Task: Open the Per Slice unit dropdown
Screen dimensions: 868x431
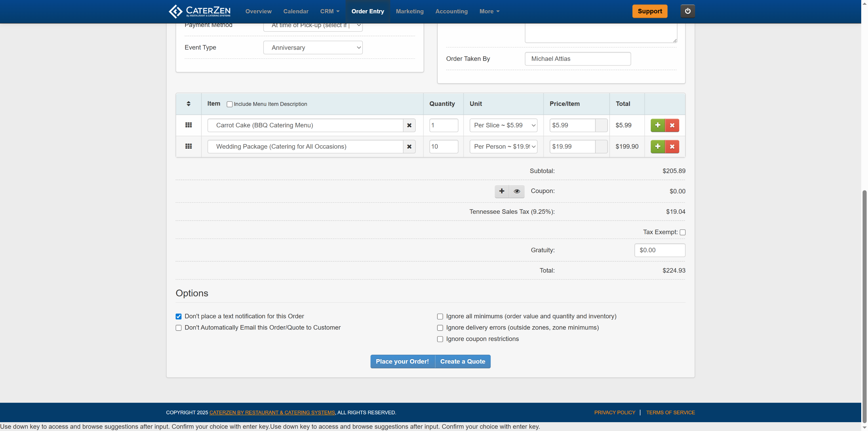Action: click(503, 125)
